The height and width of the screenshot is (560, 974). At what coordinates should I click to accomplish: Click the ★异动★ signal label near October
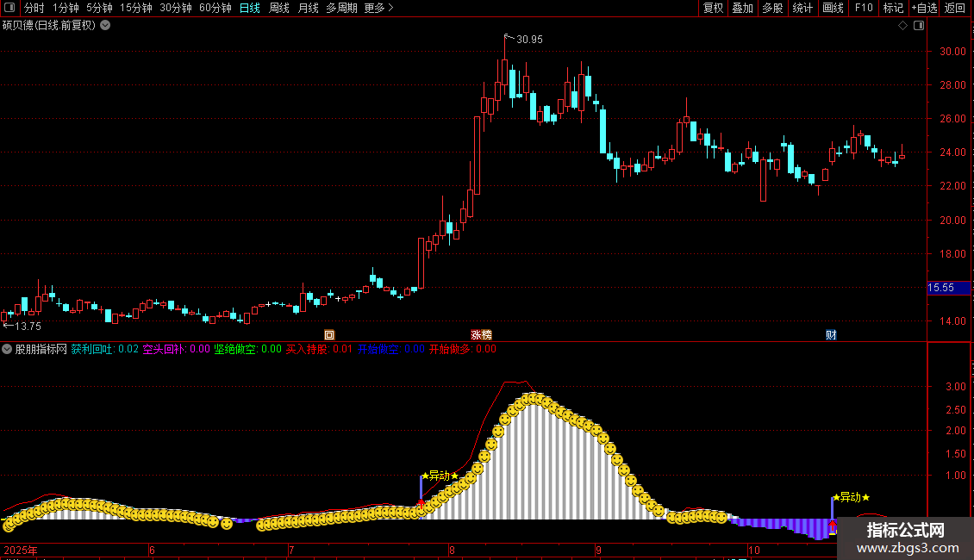(x=851, y=498)
